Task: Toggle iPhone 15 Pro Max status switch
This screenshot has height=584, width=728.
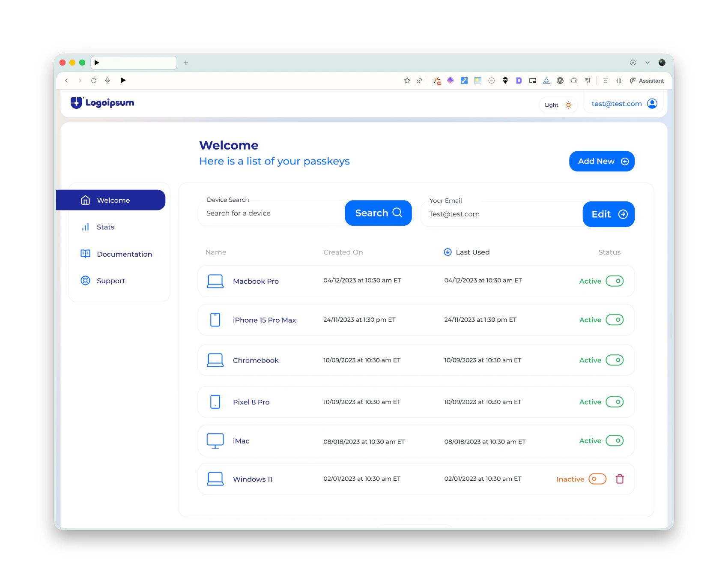Action: coord(615,320)
